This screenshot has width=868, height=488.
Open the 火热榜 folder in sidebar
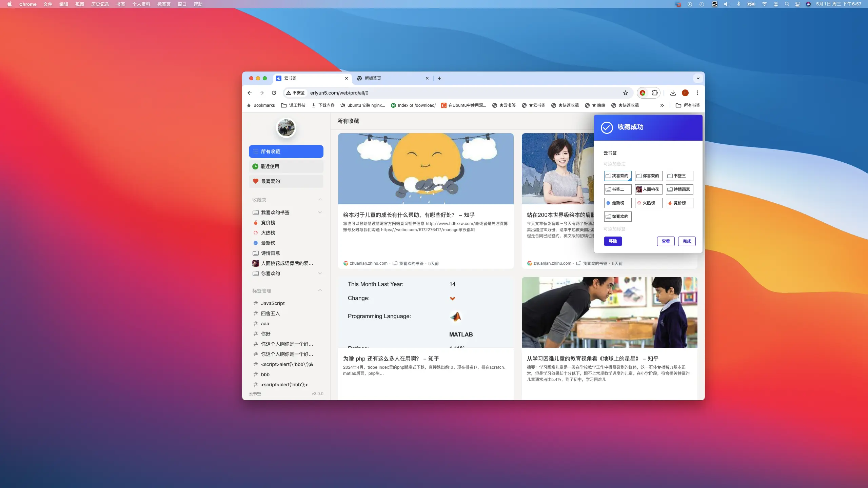(x=268, y=233)
